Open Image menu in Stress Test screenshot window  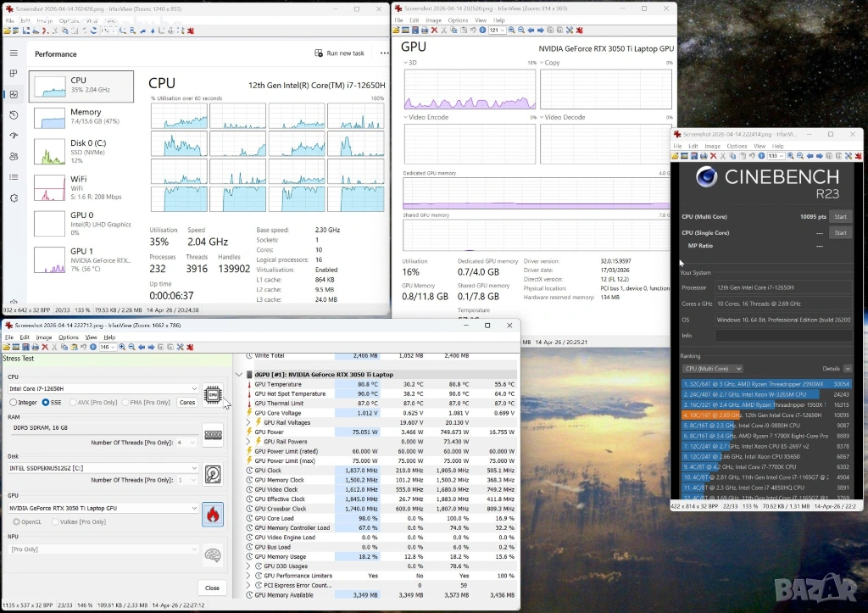point(44,337)
